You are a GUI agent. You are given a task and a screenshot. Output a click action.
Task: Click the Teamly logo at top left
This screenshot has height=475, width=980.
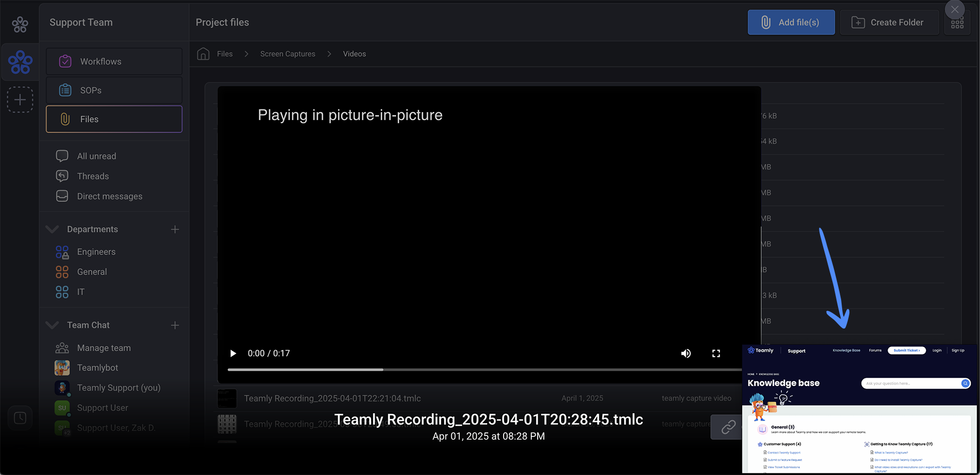(20, 24)
